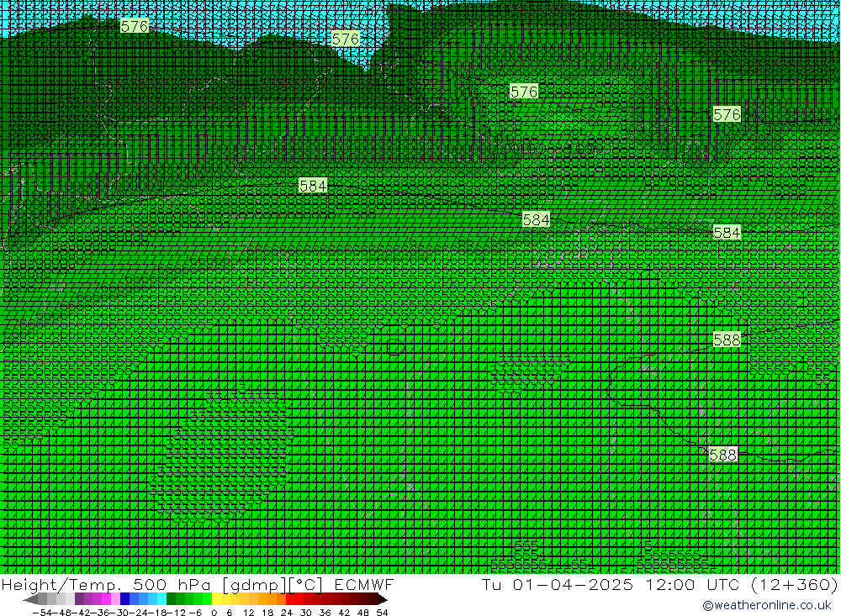Click the 584 contour label farthest west on the map

click(313, 186)
